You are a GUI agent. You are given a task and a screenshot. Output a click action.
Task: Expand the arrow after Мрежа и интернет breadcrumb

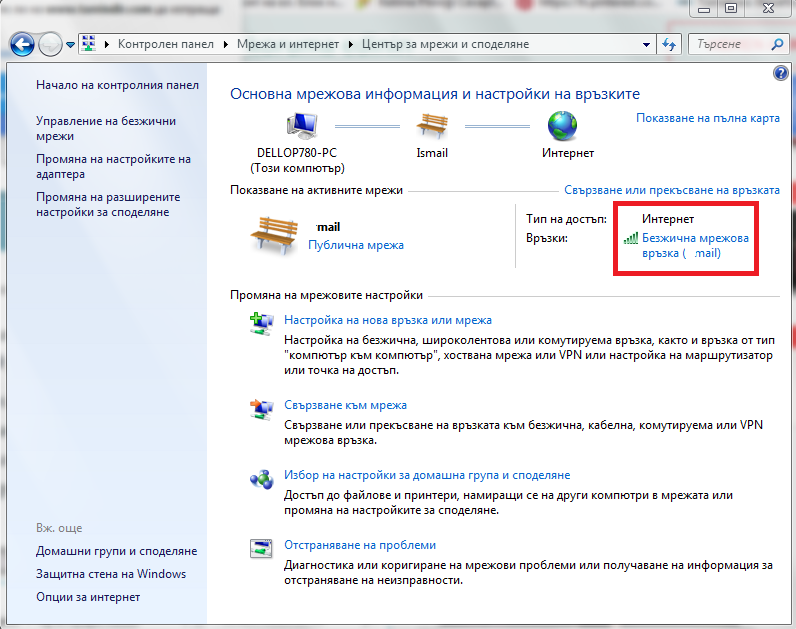[x=350, y=45]
